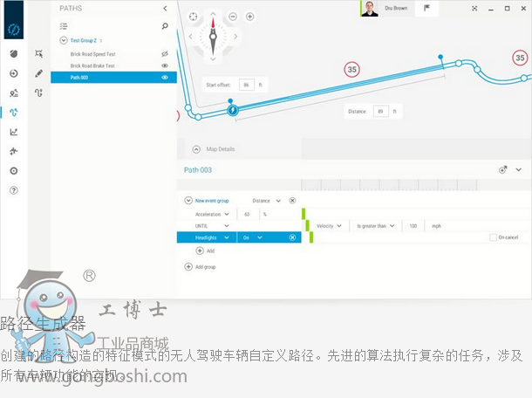Click the flag icon beside Dru Brown
Viewport: 532px width, 398px height.
426,8
